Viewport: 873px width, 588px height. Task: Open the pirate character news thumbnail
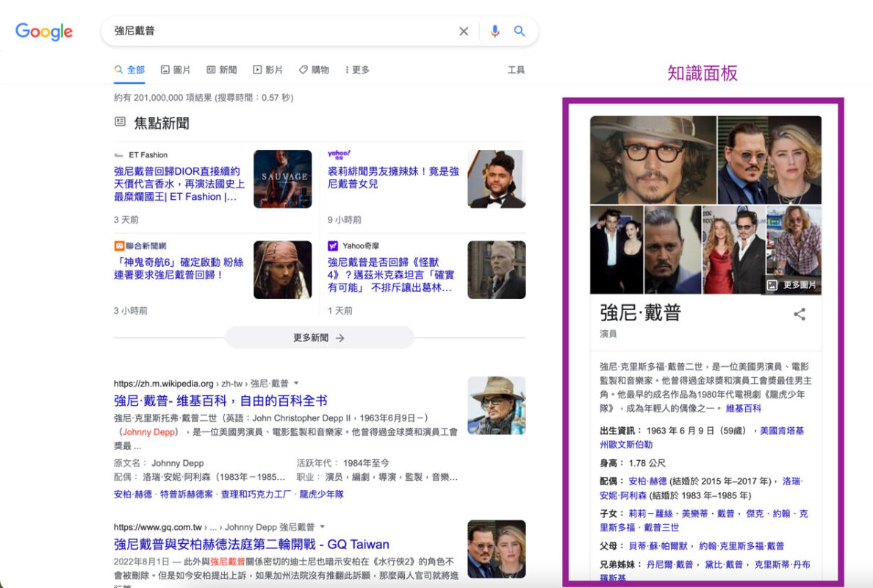tap(283, 270)
